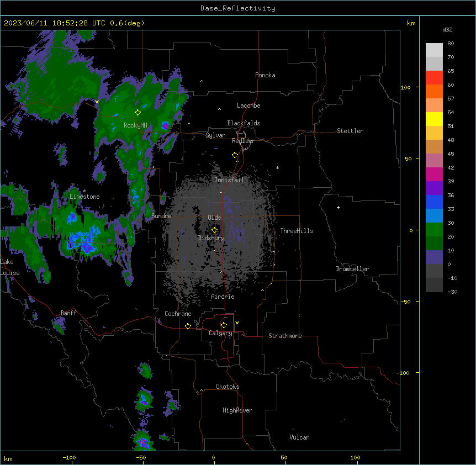476x465 pixels.
Task: Click the Okotoks label
Action: click(228, 387)
